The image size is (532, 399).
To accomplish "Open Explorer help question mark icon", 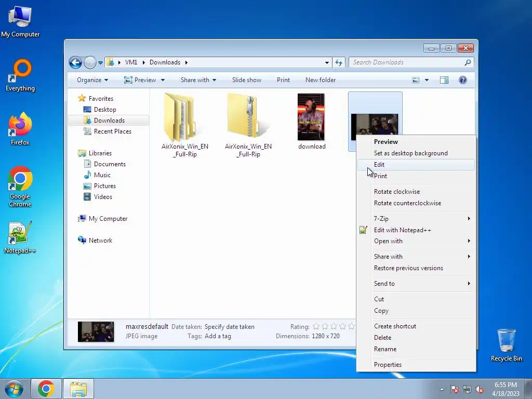I will pos(463,80).
